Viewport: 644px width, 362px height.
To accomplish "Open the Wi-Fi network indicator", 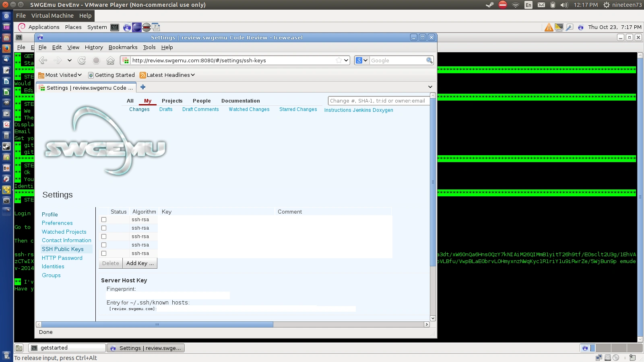I will pos(516,5).
